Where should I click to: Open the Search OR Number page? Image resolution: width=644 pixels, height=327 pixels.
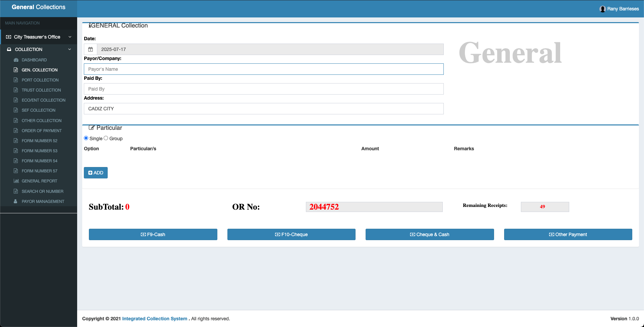click(42, 192)
